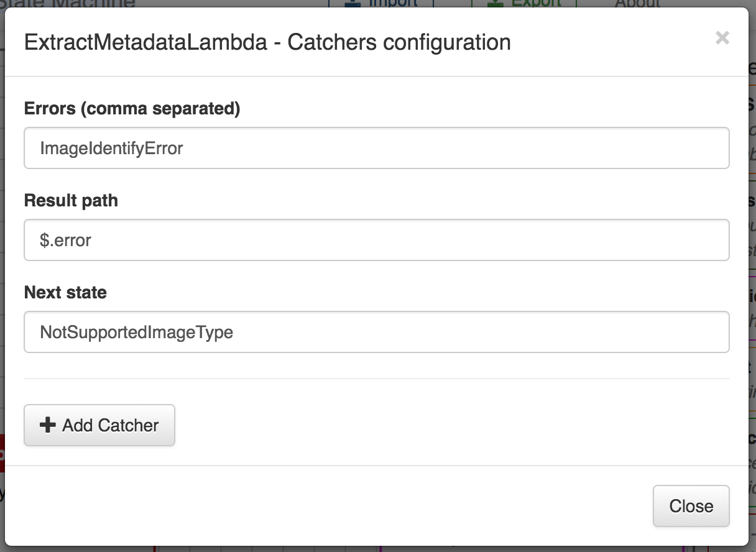
Task: Click ImageIdentifyError text inside Errors box
Action: [x=111, y=149]
